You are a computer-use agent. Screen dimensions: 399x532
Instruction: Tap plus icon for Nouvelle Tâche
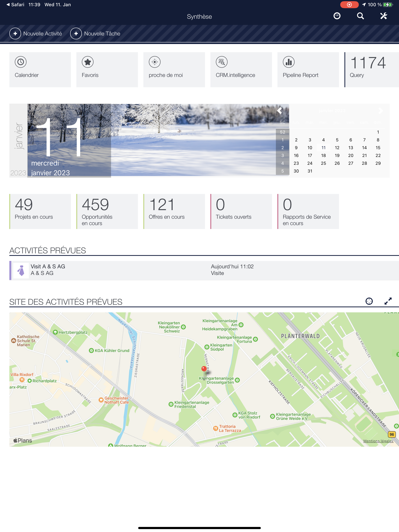coord(76,33)
